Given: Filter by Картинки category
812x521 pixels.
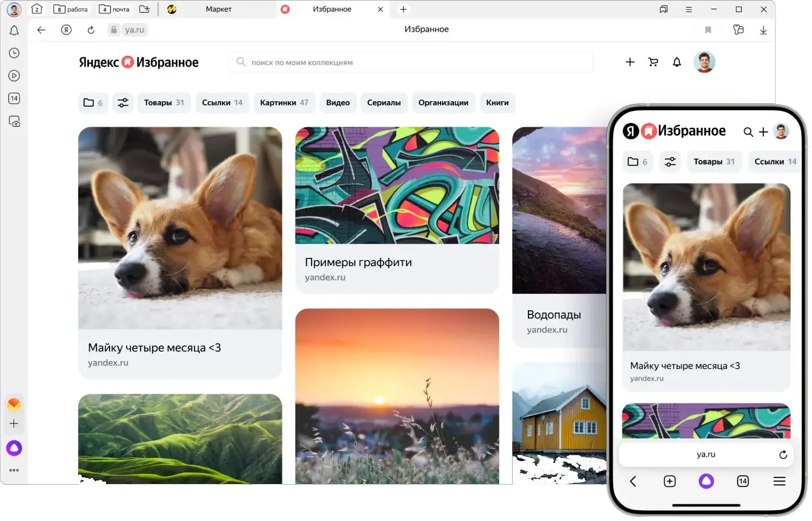Looking at the screenshot, I should coord(284,103).
